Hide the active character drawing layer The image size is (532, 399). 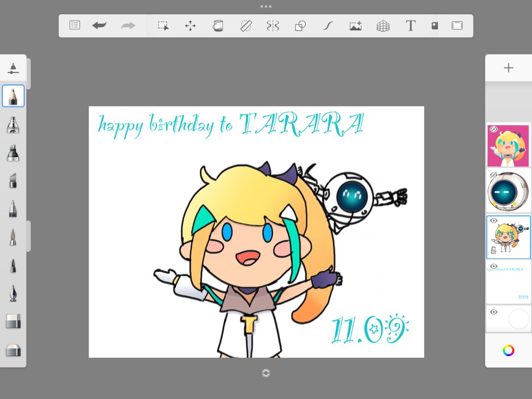tap(494, 221)
